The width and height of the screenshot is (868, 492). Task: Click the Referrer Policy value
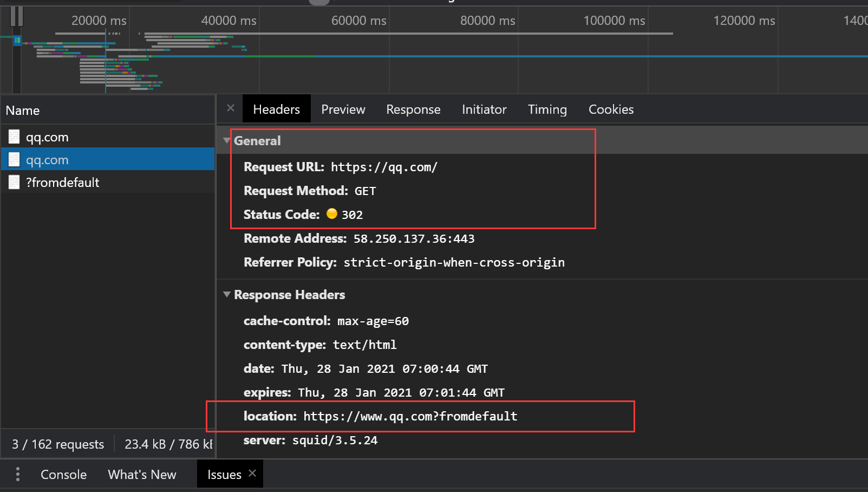(454, 262)
